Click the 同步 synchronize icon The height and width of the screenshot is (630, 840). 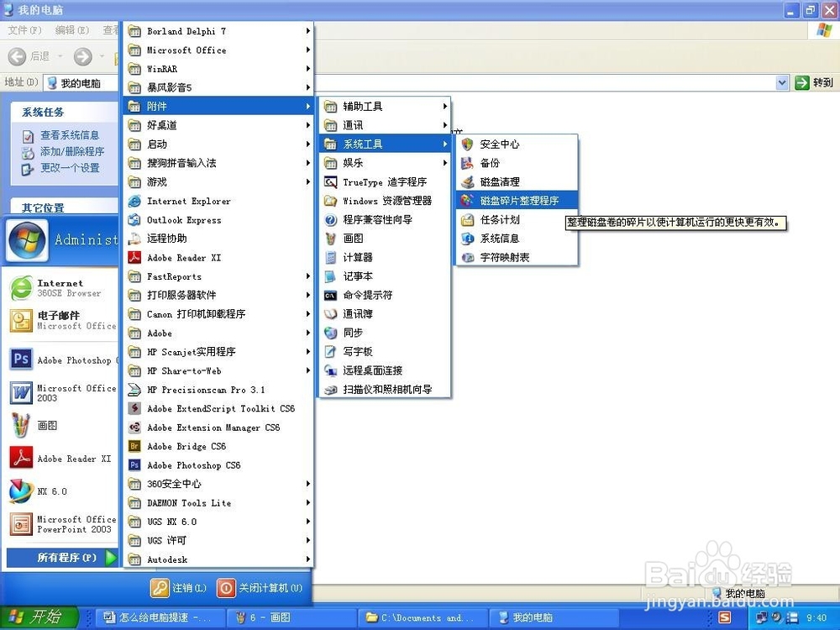(x=330, y=333)
